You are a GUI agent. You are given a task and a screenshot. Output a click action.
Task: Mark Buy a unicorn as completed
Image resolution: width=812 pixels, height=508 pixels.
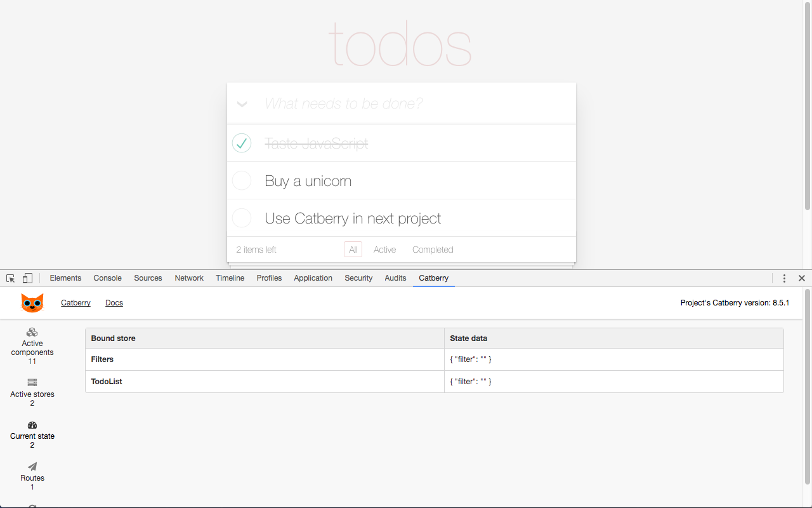242,180
